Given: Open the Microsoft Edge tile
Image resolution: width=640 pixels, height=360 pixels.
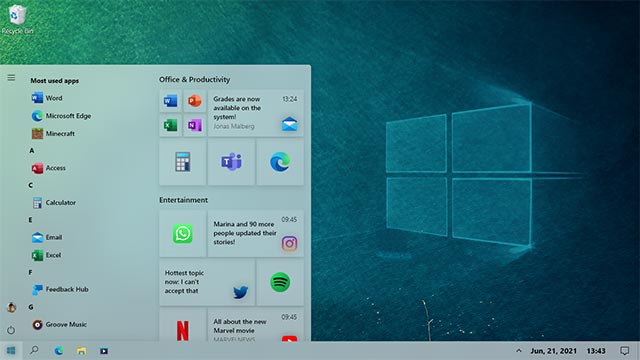Looking at the screenshot, I should (280, 162).
